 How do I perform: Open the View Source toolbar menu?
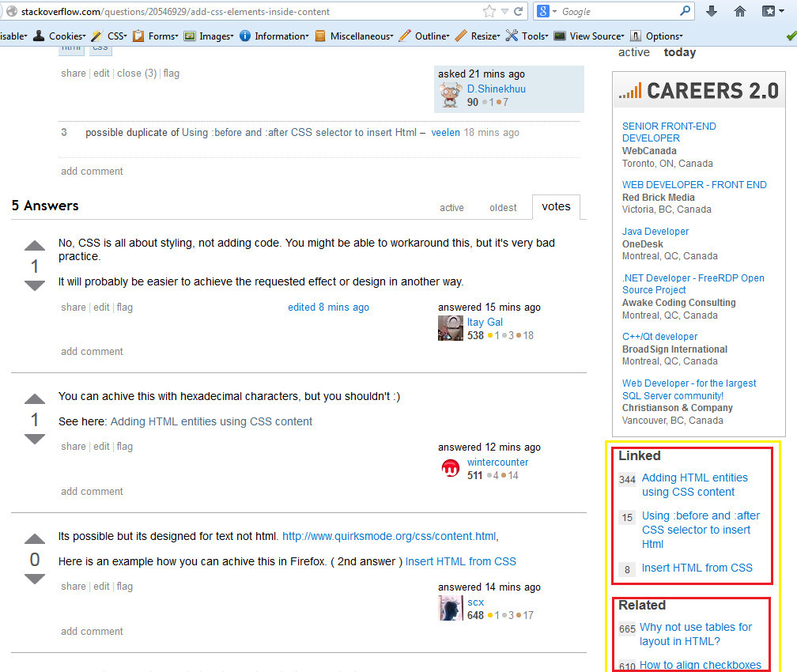[589, 36]
